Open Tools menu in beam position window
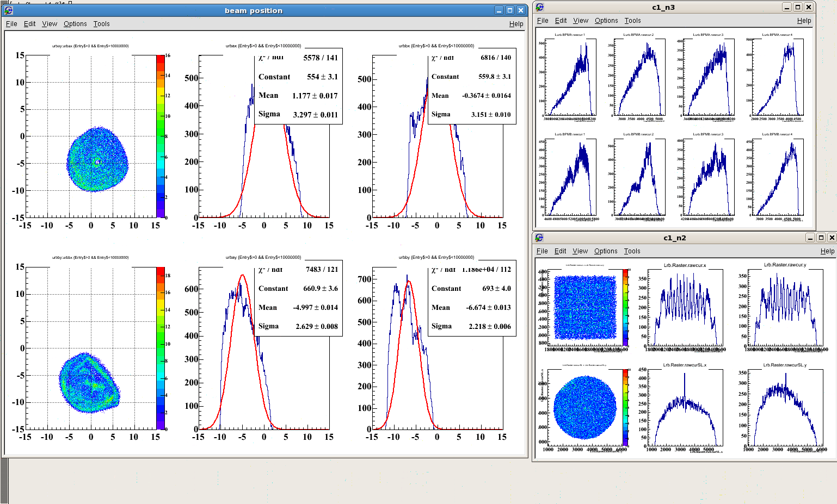Image resolution: width=837 pixels, height=504 pixels. (x=101, y=24)
